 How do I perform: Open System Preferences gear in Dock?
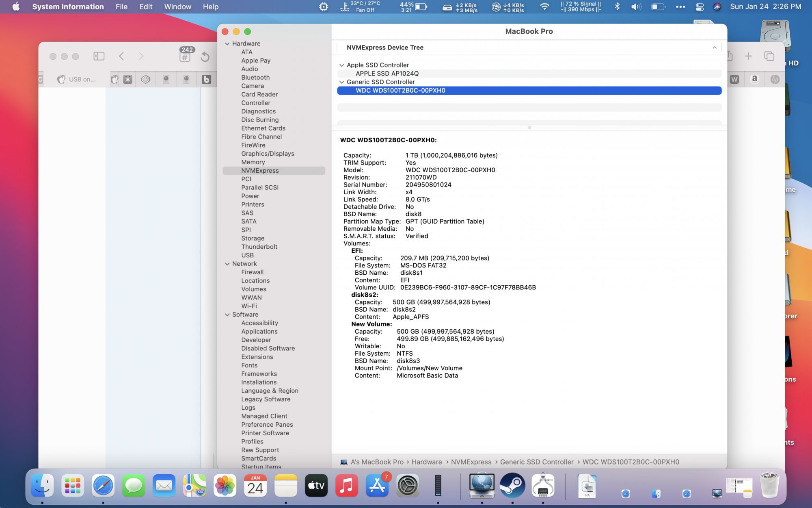point(407,485)
